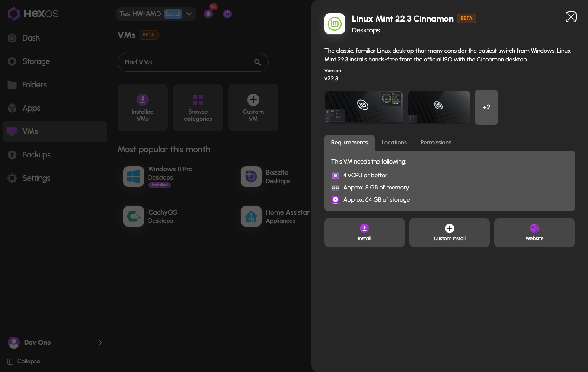The width and height of the screenshot is (588, 372).
Task: Select VMs in the sidebar
Action: [55, 131]
